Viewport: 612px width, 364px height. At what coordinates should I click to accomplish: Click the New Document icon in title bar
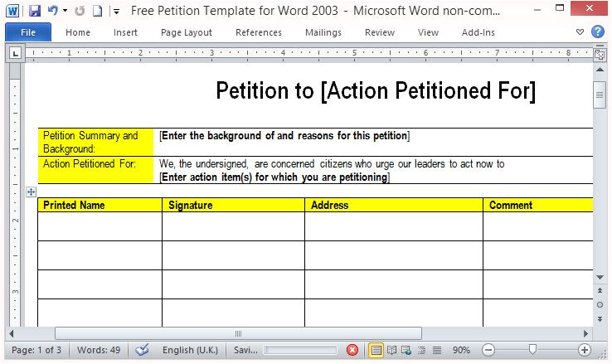point(97,11)
